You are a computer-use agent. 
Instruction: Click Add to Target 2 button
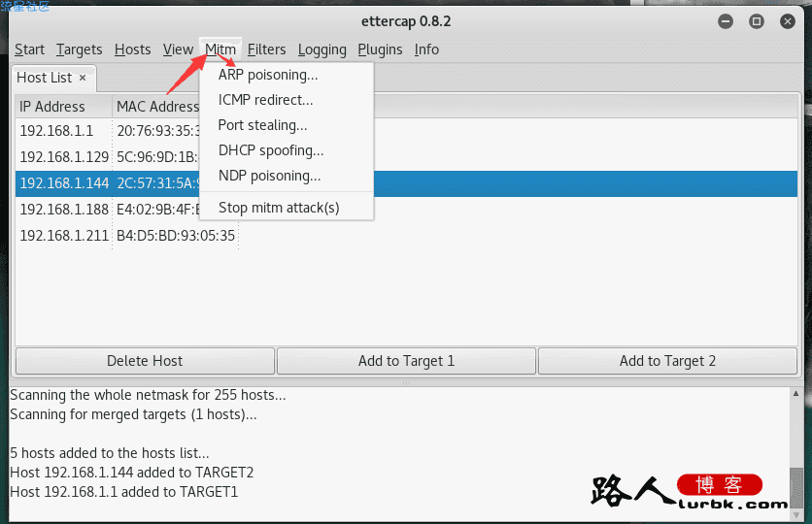pyautogui.click(x=667, y=361)
